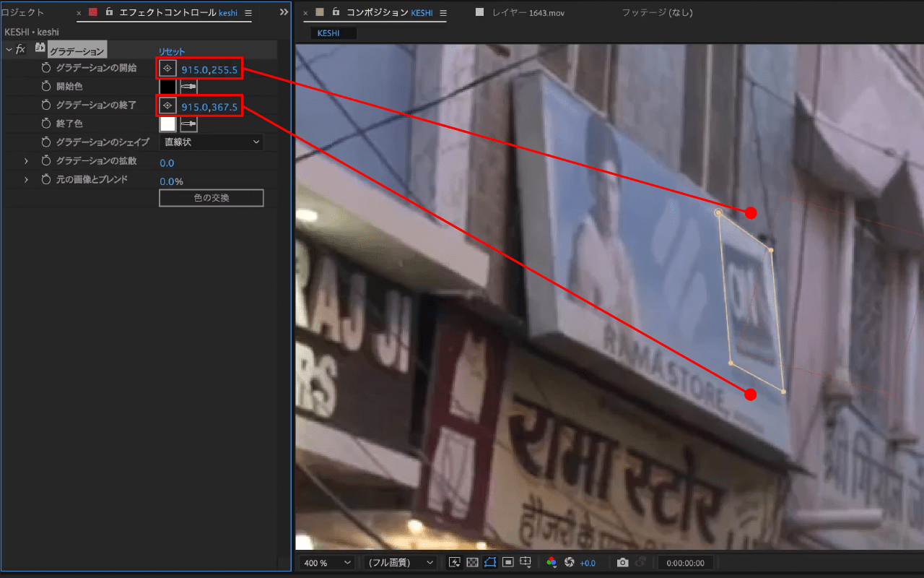Open the black 開始色 color swatch
This screenshot has width=924, height=578.
[167, 87]
